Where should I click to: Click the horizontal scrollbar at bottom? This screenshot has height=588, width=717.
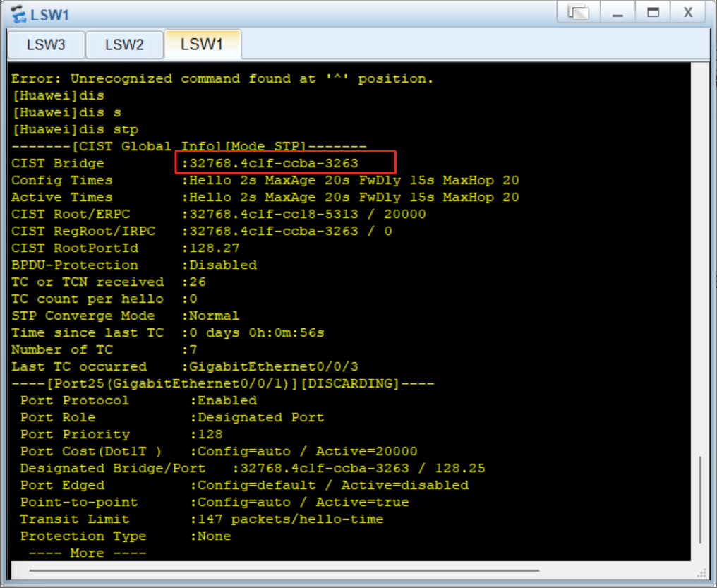[284, 570]
